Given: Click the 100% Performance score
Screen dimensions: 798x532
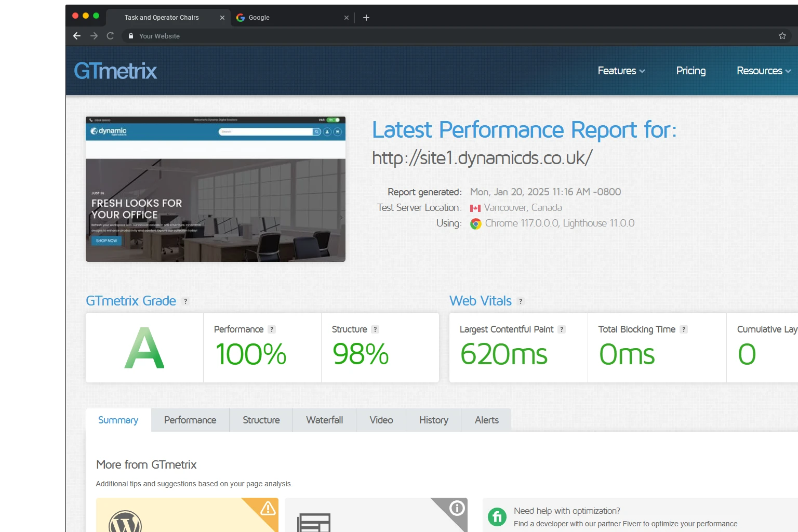Looking at the screenshot, I should pyautogui.click(x=251, y=354).
